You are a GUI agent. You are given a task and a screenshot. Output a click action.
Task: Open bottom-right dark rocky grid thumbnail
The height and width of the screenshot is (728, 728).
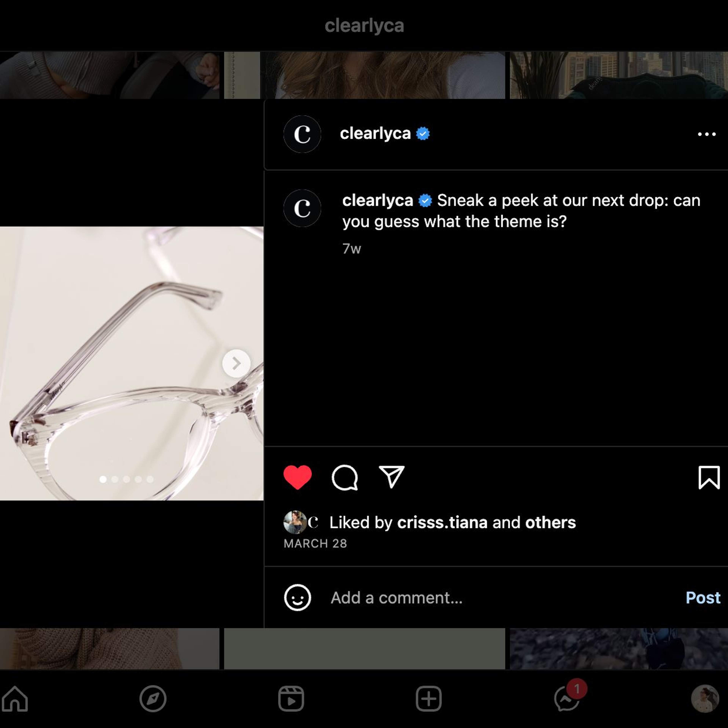click(619, 648)
